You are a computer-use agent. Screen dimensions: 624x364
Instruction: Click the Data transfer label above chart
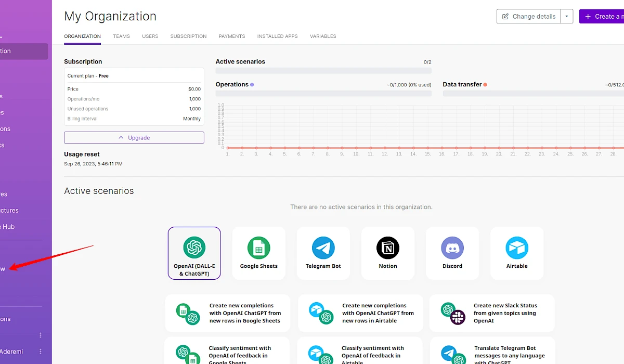point(462,84)
